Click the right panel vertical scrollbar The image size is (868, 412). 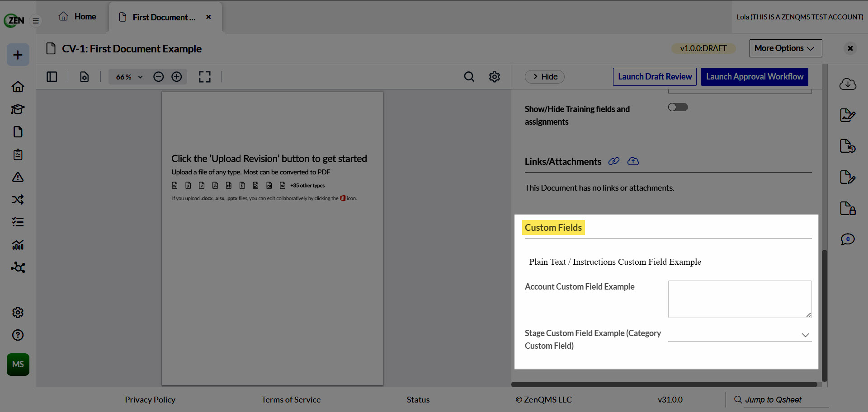click(825, 315)
